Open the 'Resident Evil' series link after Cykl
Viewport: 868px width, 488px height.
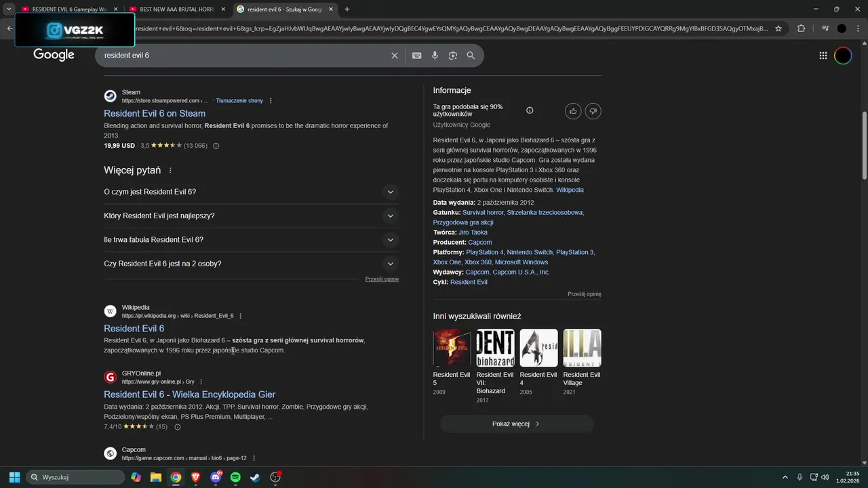coord(469,283)
